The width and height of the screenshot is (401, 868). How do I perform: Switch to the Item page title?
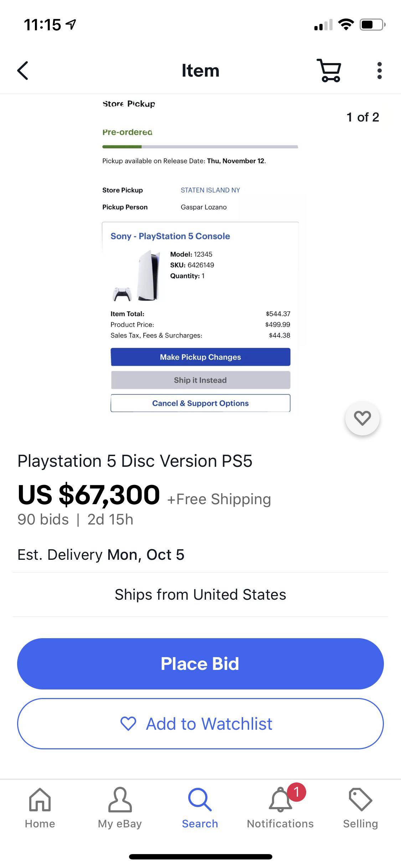(x=200, y=70)
